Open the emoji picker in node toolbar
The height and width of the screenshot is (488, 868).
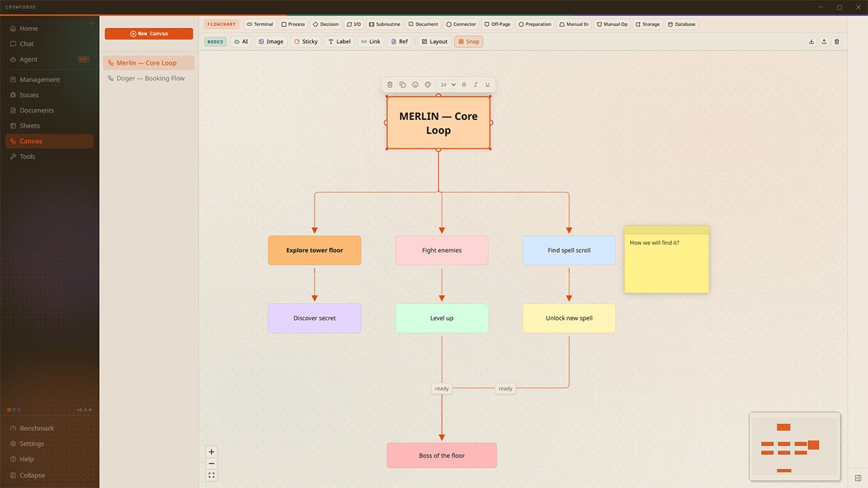(415, 85)
